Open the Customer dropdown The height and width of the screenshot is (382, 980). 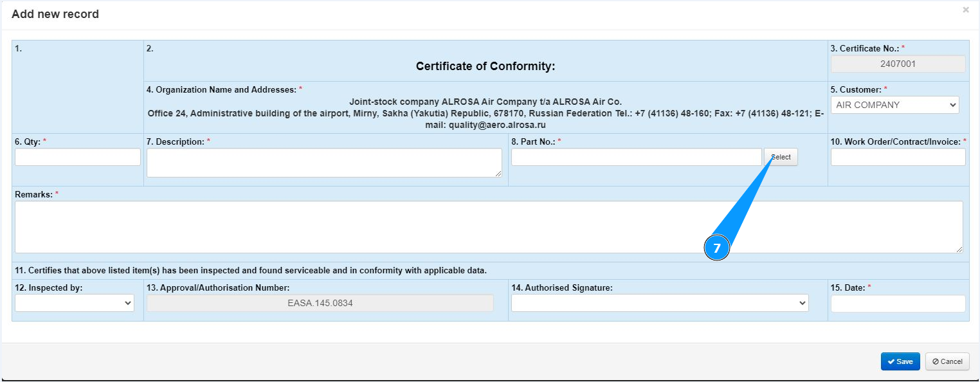tap(894, 105)
